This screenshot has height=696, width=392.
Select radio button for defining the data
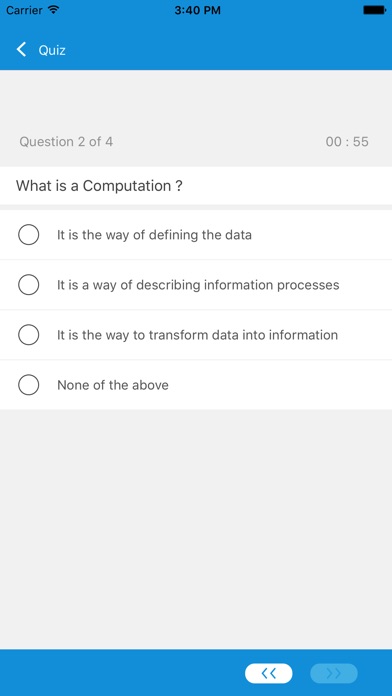click(28, 234)
